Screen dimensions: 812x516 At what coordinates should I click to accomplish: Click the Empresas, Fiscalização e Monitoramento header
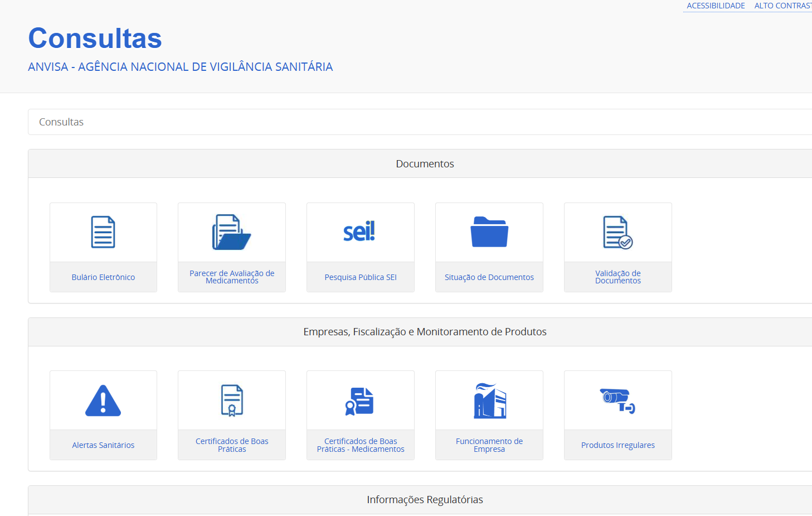click(x=425, y=332)
